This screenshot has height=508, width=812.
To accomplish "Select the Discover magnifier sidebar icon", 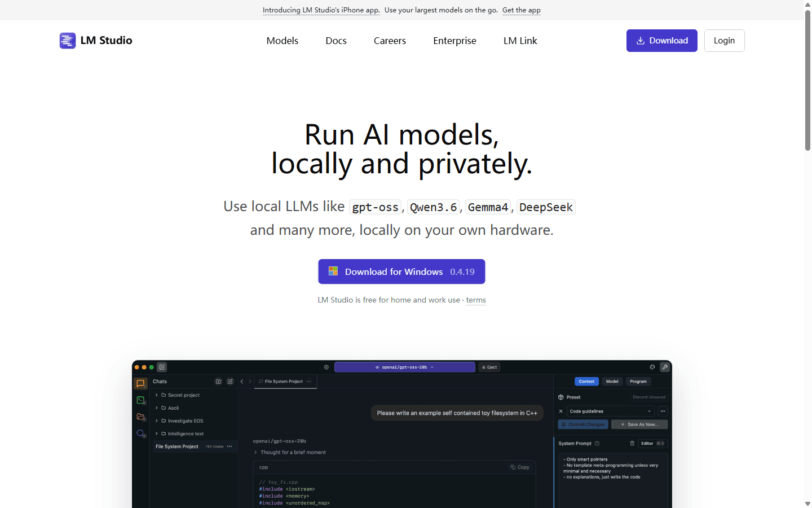I will [140, 433].
